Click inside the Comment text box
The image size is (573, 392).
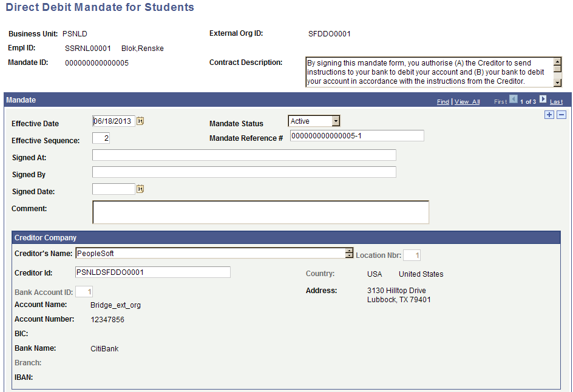260,212
